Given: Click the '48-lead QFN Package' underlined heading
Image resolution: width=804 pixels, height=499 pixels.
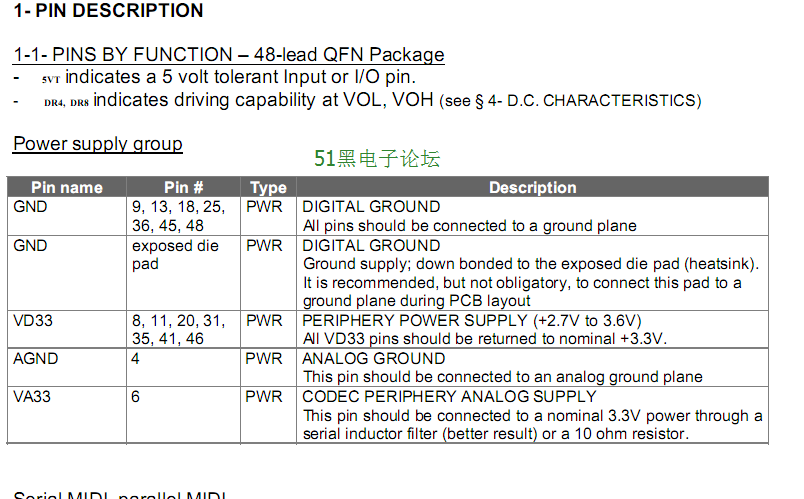Looking at the screenshot, I should [x=349, y=54].
